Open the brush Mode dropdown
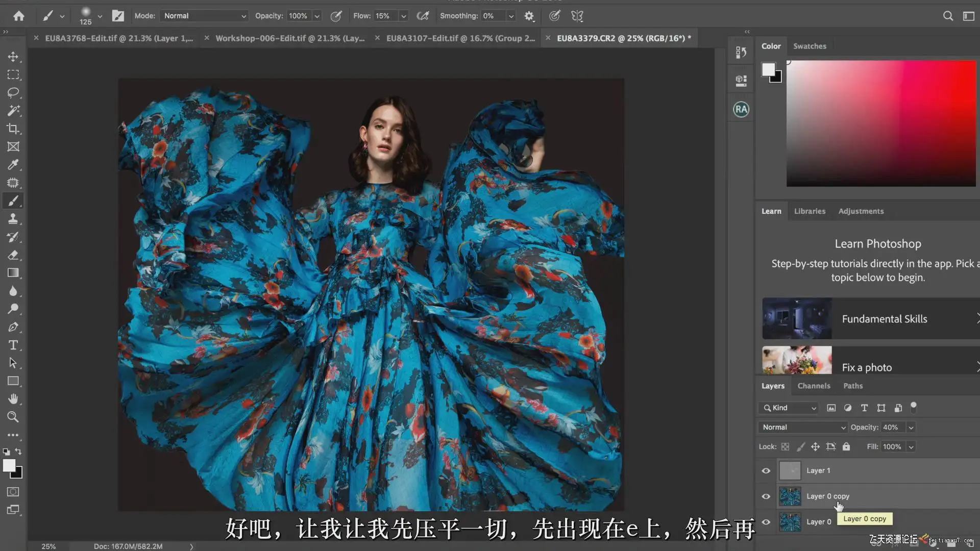 pos(204,16)
